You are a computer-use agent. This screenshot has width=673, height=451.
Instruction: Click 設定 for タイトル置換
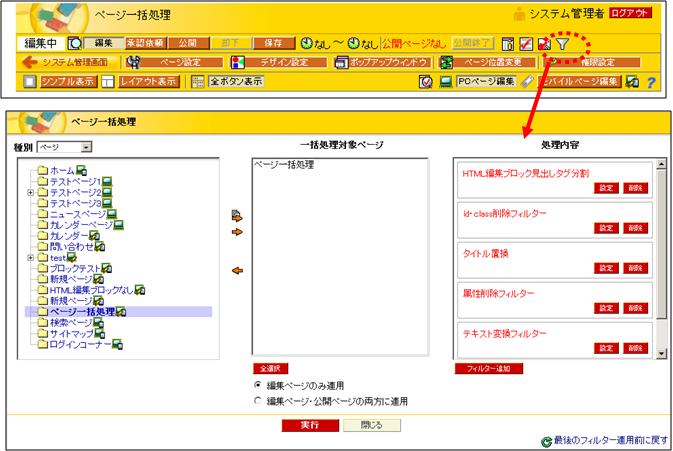pos(606,268)
